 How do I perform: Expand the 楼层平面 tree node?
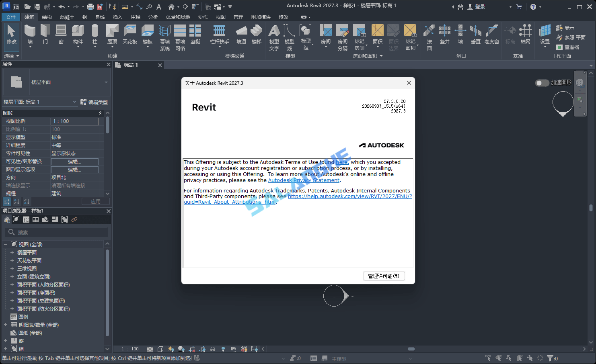(x=12, y=252)
